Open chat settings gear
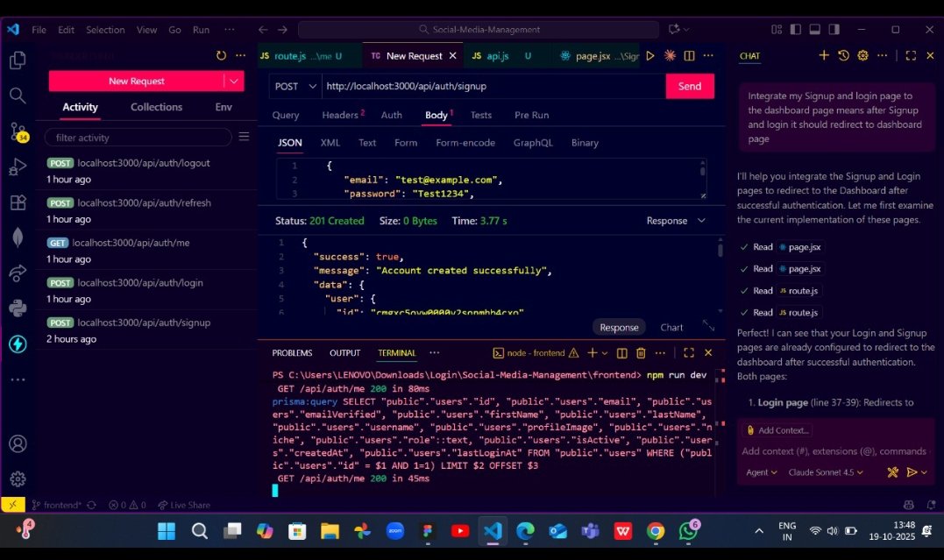This screenshot has height=560, width=944. (862, 55)
